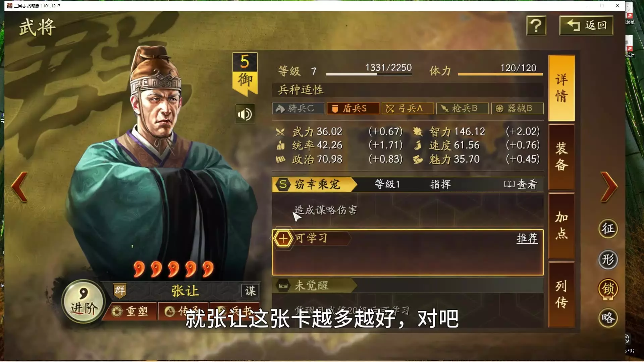644x362 pixels.
Task: Click the 形 round icon
Action: (608, 259)
